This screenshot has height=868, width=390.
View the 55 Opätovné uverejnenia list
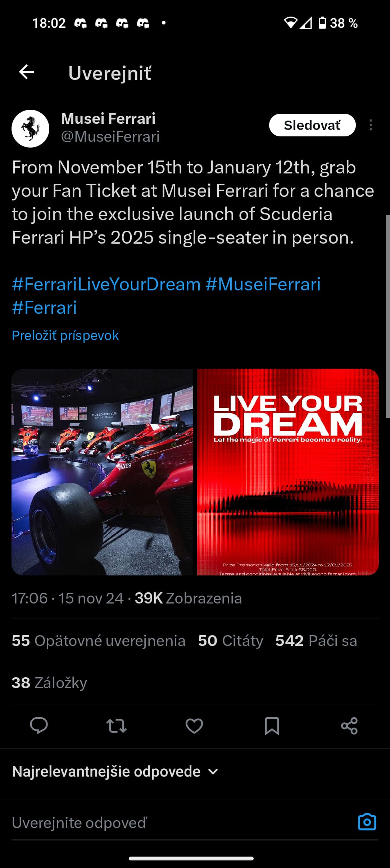click(x=99, y=641)
